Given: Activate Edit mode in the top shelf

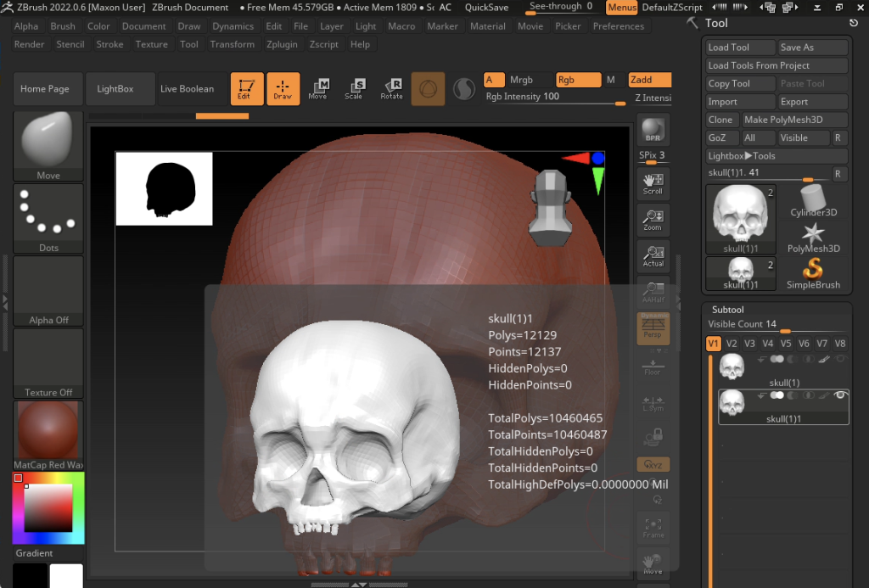Looking at the screenshot, I should tap(247, 89).
